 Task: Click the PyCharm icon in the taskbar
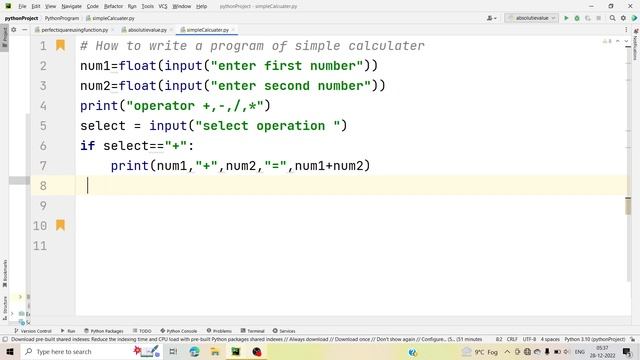pyautogui.click(x=236, y=351)
